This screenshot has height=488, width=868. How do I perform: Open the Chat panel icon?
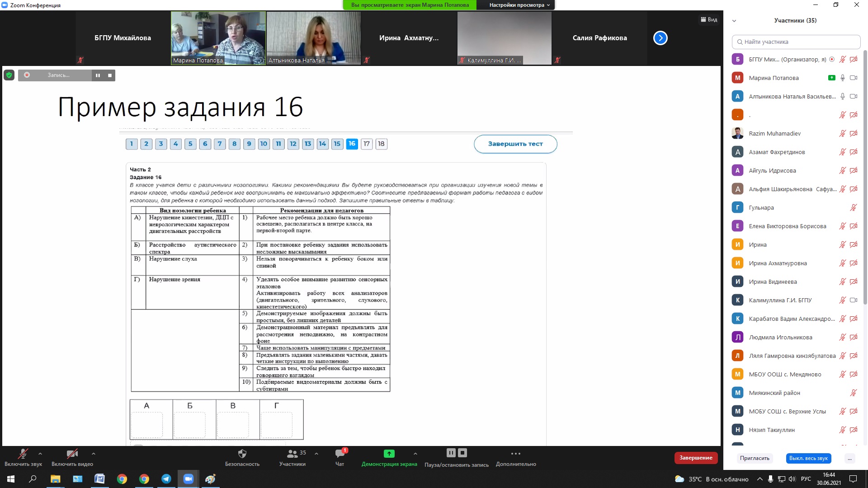coord(340,454)
